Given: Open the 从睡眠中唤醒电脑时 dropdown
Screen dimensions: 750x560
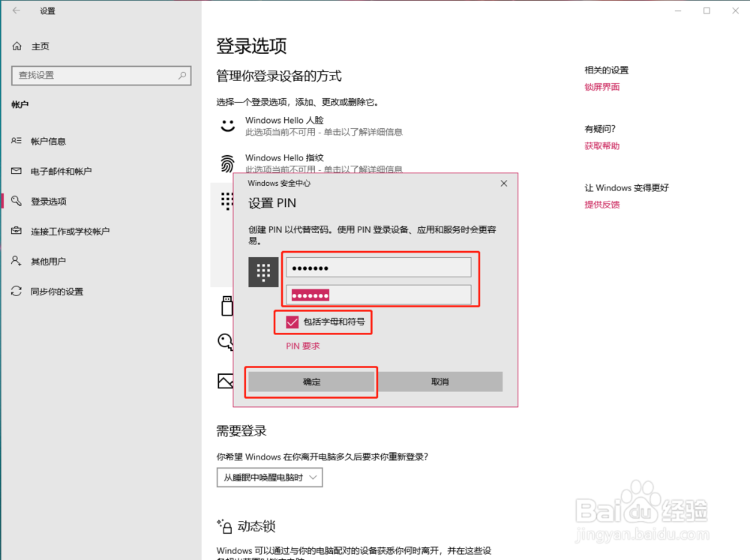Looking at the screenshot, I should 270,478.
